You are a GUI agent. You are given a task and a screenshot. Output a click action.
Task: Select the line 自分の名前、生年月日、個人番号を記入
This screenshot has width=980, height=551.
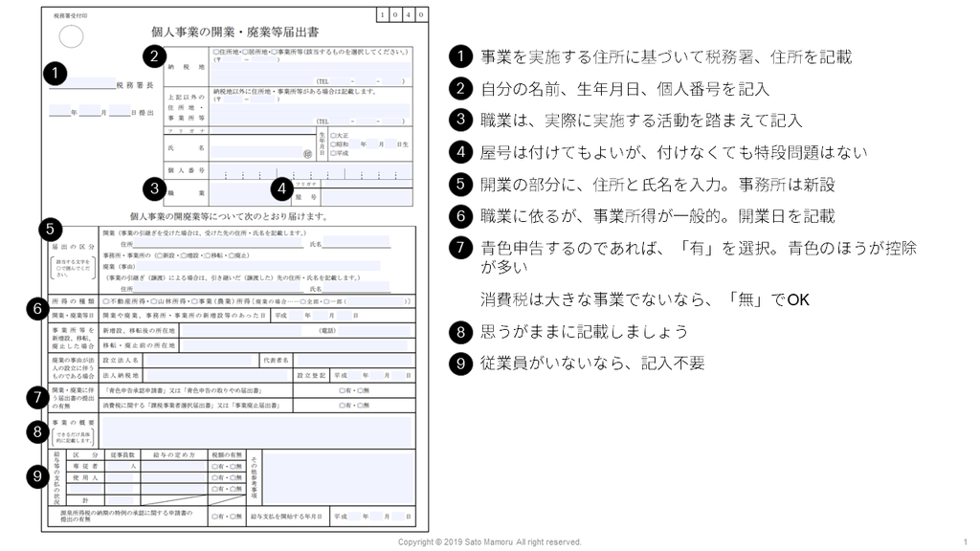point(624,89)
